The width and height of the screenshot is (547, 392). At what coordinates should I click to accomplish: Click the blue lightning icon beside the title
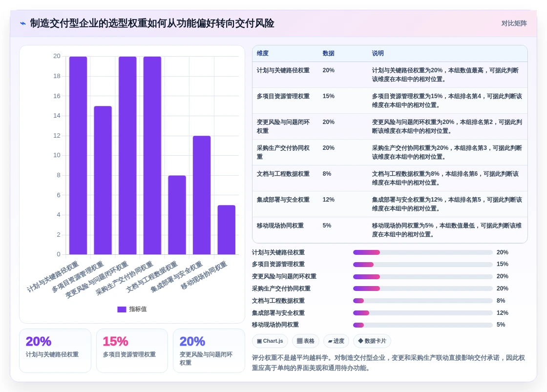pos(23,23)
